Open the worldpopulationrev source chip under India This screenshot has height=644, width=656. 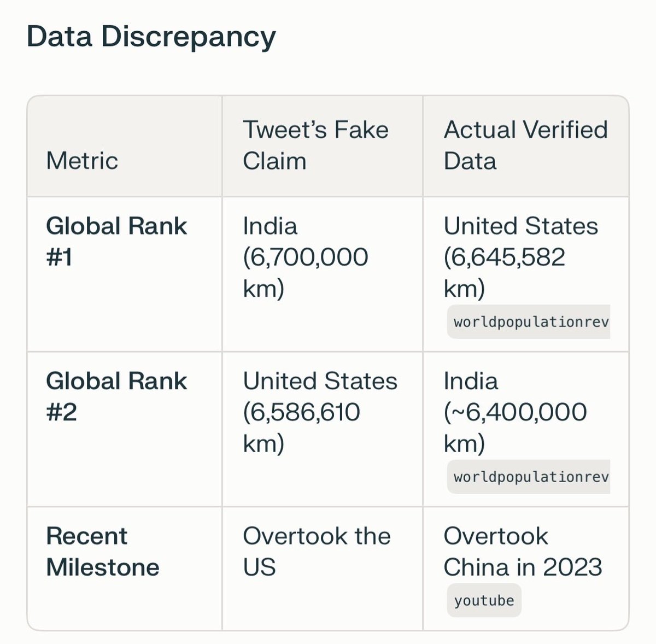(x=529, y=477)
